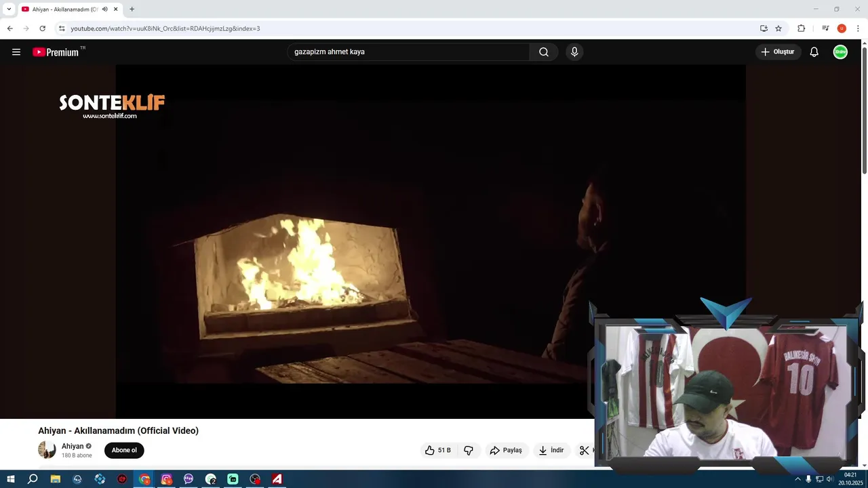Open Chrome media controls icon
Image resolution: width=868 pixels, height=488 pixels.
tap(825, 28)
